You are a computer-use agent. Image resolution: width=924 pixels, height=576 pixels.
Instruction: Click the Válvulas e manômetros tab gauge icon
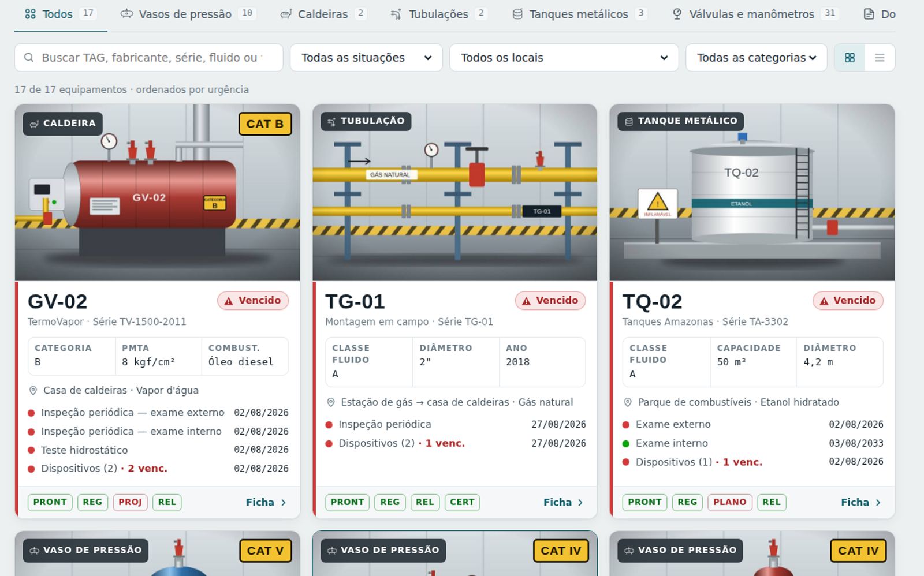(677, 14)
